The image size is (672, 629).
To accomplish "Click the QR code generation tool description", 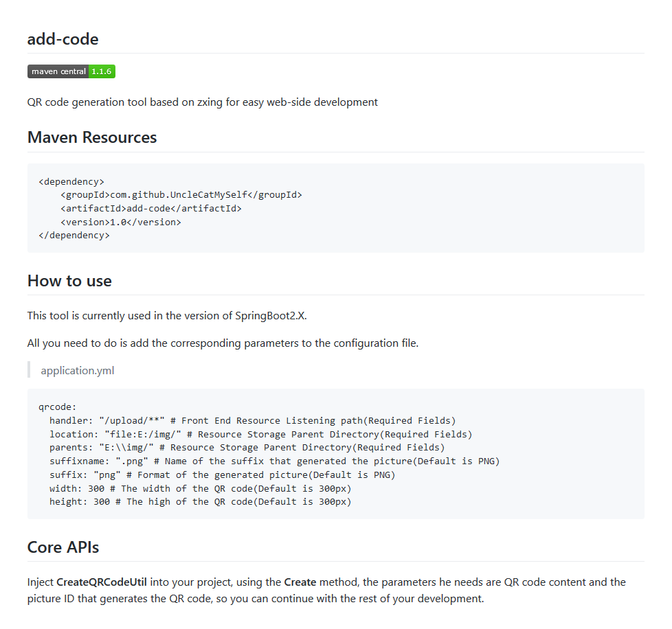I will pyautogui.click(x=202, y=102).
